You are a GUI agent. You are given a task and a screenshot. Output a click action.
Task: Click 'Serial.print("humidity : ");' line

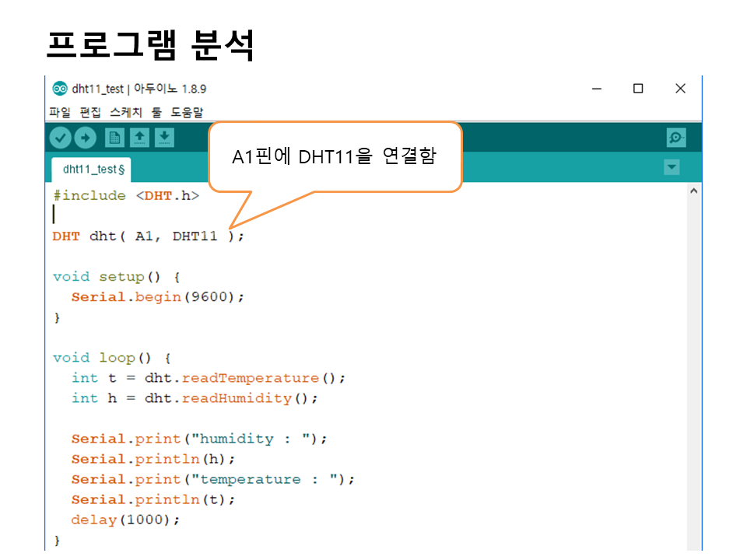pos(199,439)
